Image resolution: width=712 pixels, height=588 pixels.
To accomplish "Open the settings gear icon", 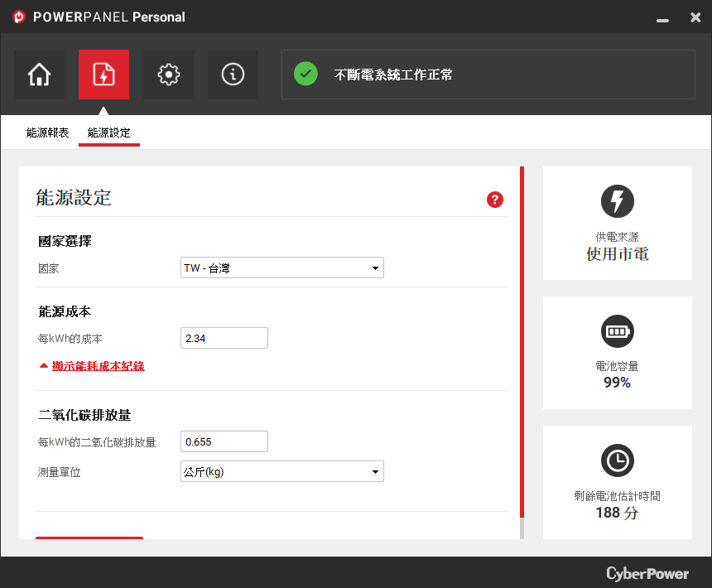I will click(x=168, y=75).
